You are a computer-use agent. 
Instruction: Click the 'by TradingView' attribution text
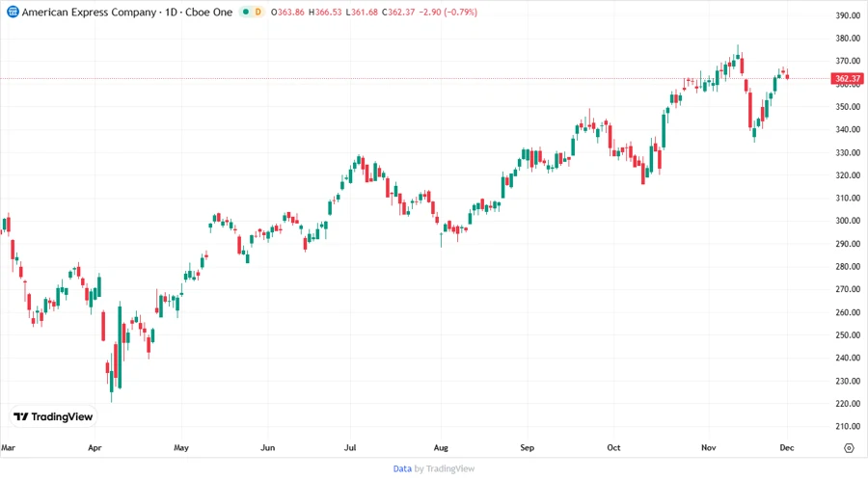click(x=445, y=469)
